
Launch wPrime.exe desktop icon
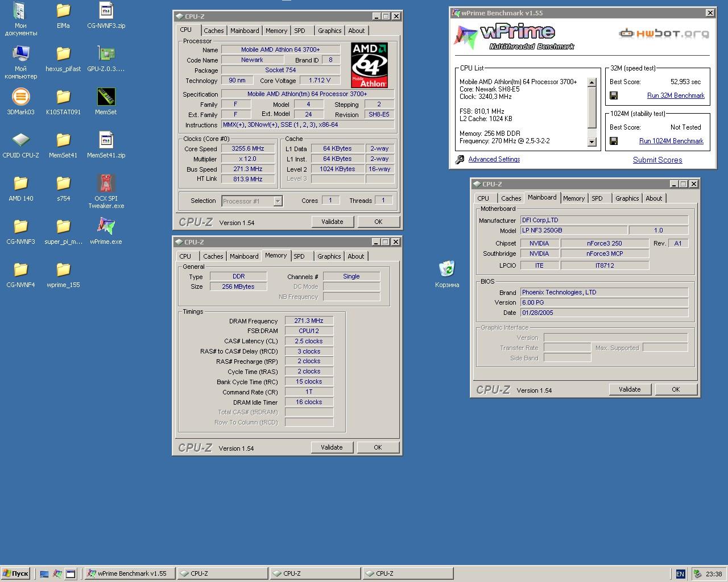pyautogui.click(x=106, y=231)
